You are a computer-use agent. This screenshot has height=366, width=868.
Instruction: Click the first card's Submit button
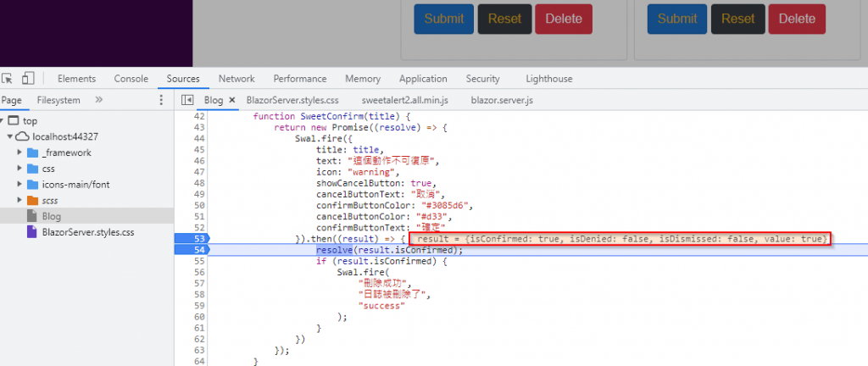[444, 19]
